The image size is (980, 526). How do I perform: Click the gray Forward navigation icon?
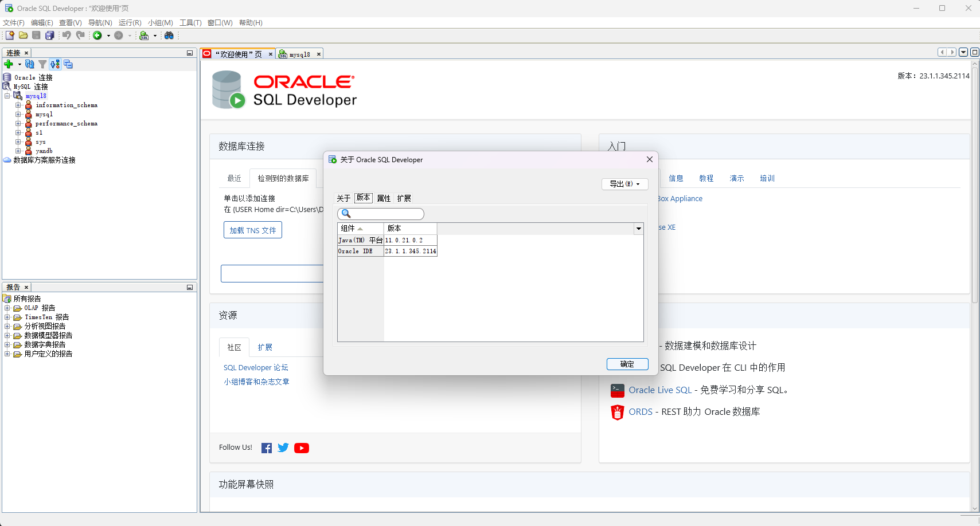pos(119,36)
